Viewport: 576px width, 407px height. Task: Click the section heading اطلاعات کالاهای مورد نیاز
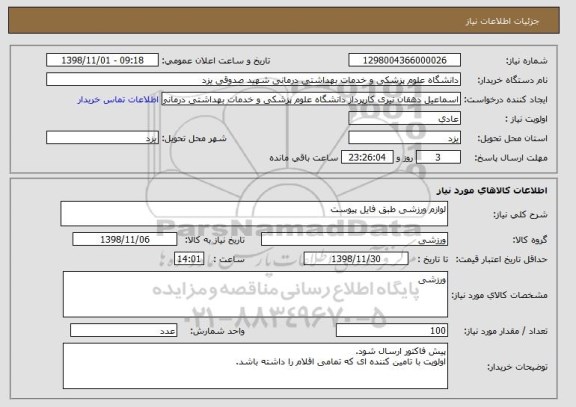(x=492, y=190)
